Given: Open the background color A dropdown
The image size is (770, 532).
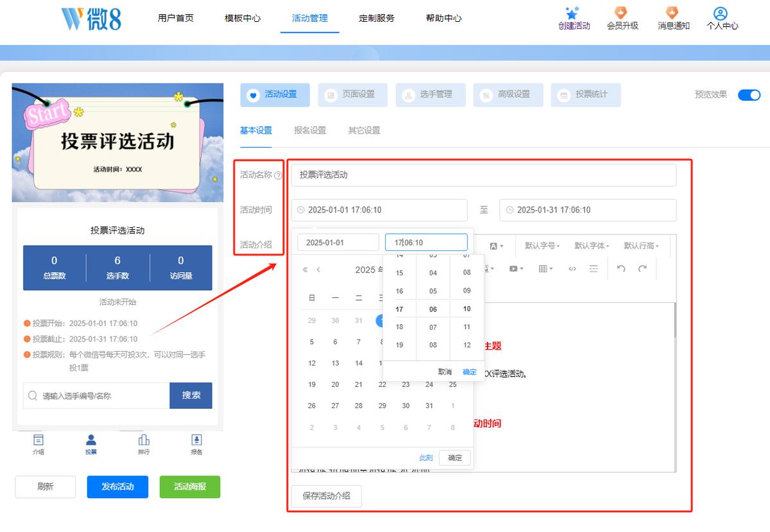Looking at the screenshot, I should point(496,246).
